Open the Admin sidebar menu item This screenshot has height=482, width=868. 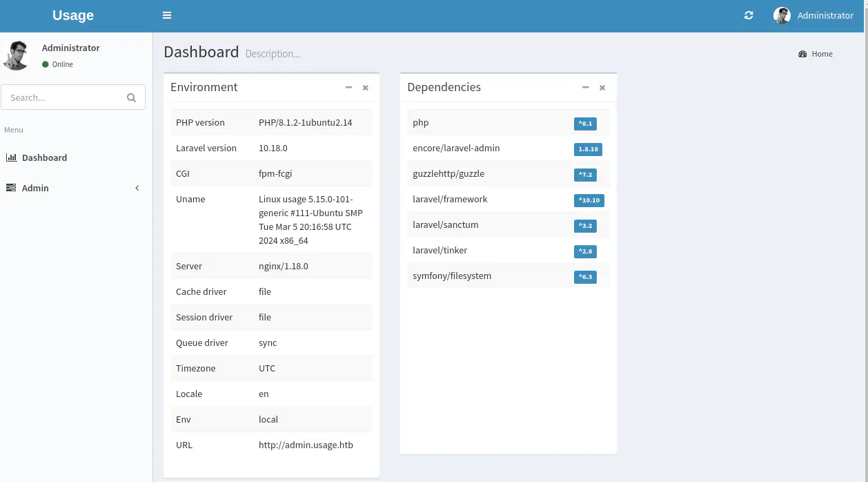(x=35, y=188)
